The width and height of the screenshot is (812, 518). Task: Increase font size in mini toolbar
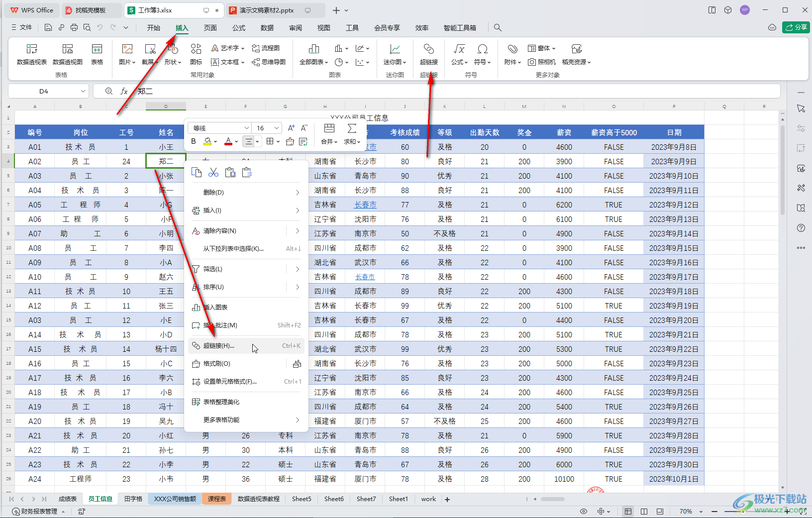(x=292, y=128)
